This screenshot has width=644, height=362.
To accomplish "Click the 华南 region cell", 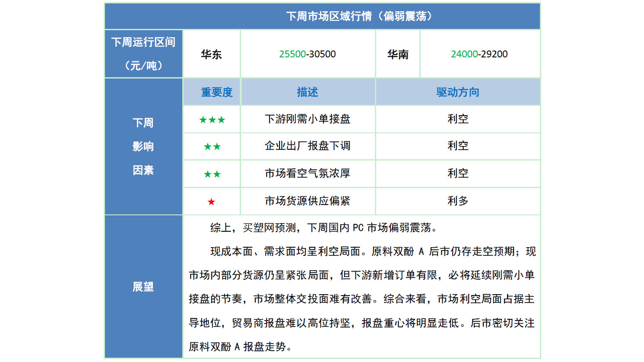I will pyautogui.click(x=398, y=54).
